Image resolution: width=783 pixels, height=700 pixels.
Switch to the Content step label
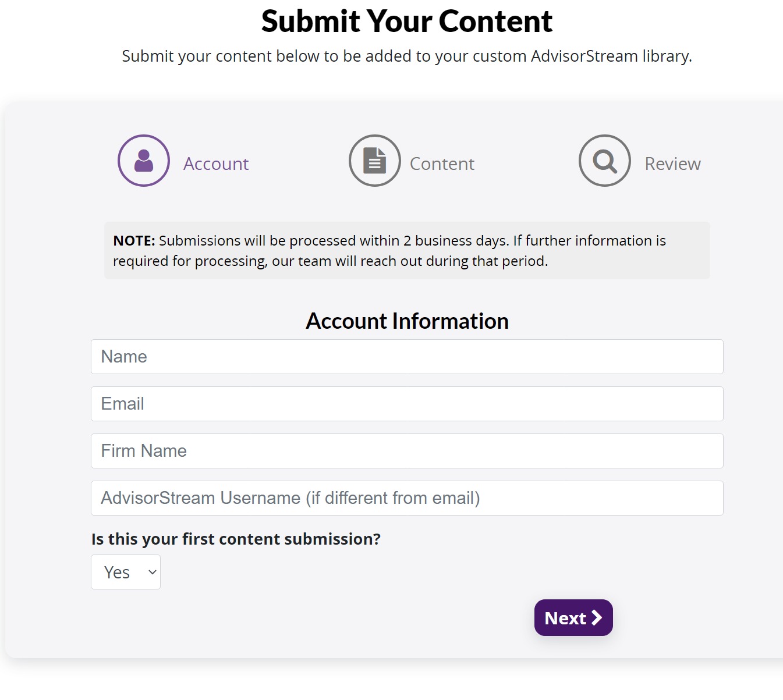442,164
